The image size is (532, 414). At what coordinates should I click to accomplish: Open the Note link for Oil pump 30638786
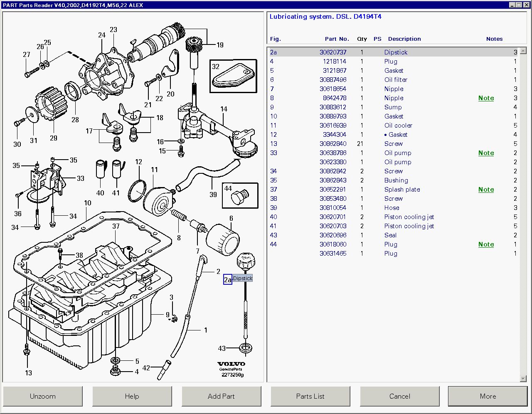[x=486, y=153]
